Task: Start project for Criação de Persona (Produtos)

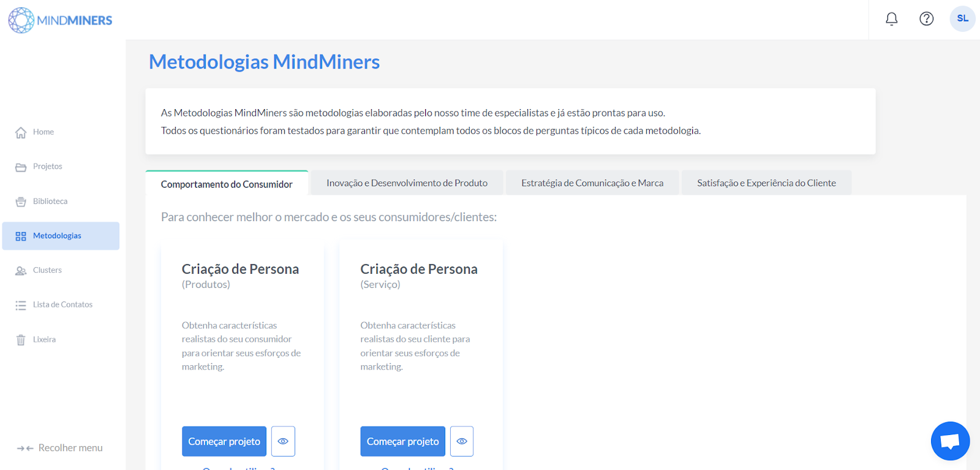Action: click(x=224, y=441)
